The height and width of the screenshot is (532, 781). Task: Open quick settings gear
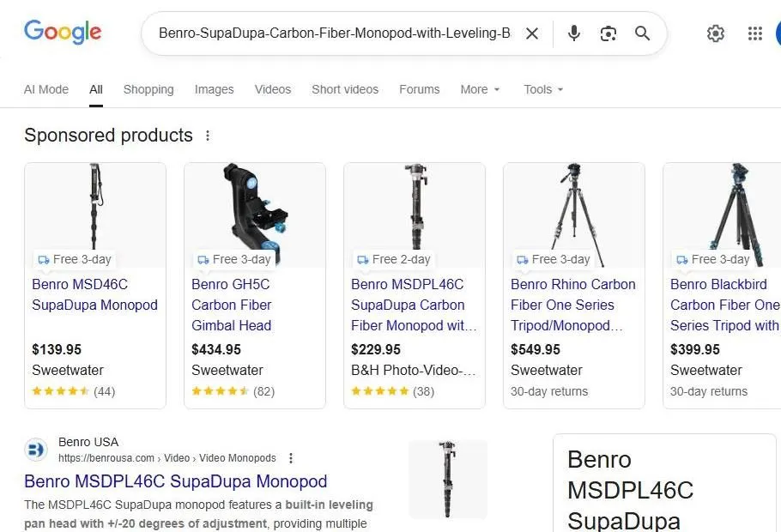716,33
